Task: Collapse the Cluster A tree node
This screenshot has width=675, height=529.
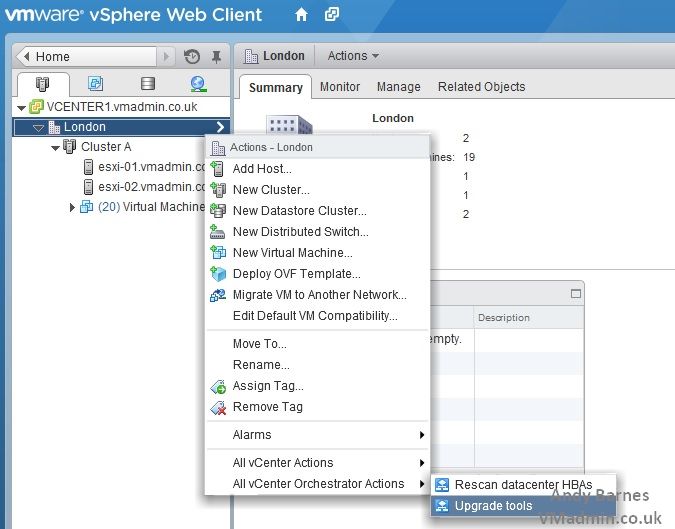Action: 55,147
